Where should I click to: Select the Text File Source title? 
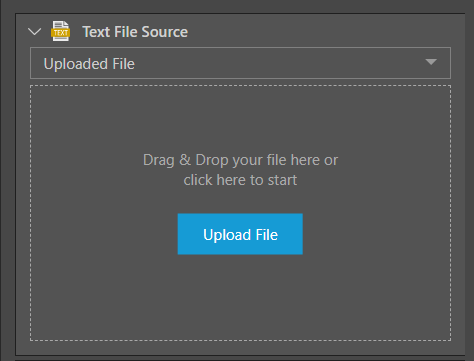(x=135, y=32)
